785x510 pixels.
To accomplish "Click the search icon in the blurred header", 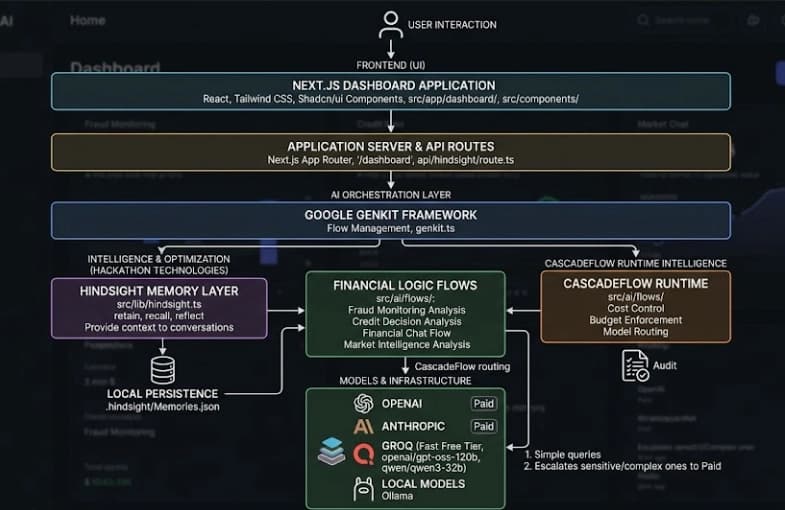I will tap(643, 20).
